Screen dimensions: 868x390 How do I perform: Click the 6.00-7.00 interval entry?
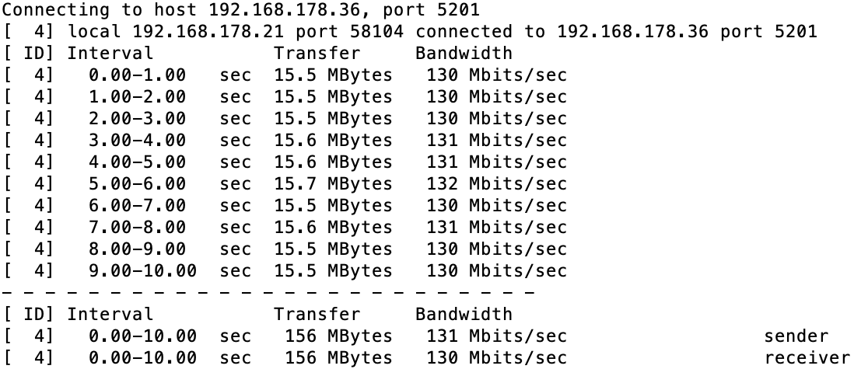[x=137, y=206]
